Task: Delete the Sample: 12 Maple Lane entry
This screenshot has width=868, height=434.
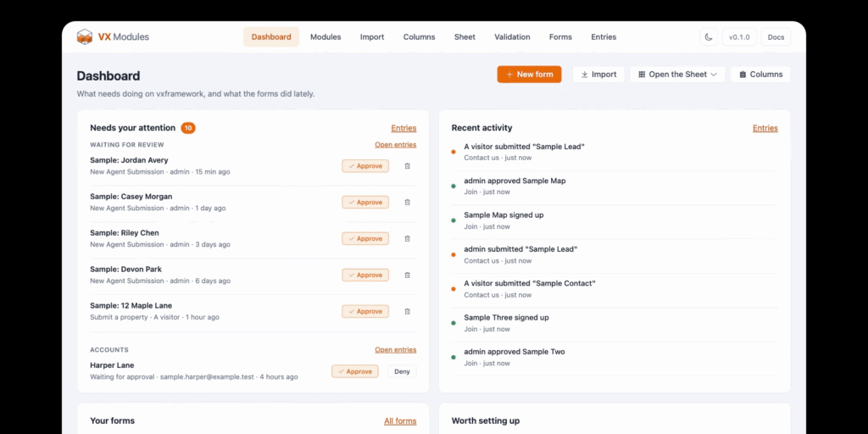Action: tap(408, 312)
